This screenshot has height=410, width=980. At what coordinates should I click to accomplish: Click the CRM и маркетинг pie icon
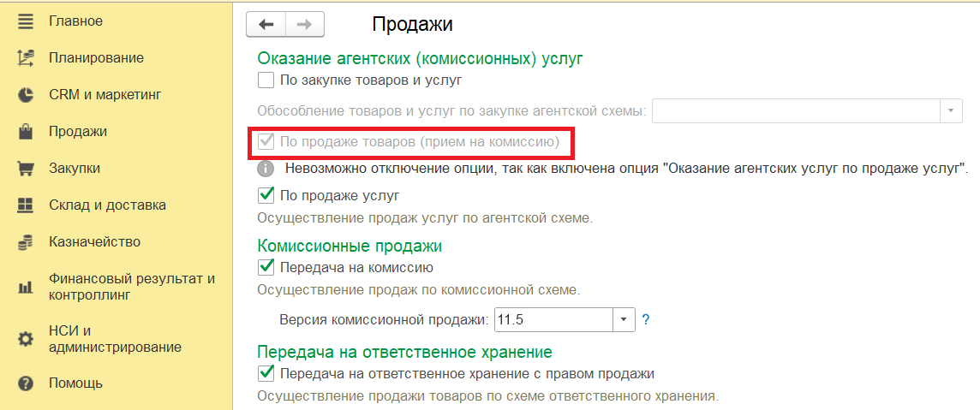click(26, 96)
